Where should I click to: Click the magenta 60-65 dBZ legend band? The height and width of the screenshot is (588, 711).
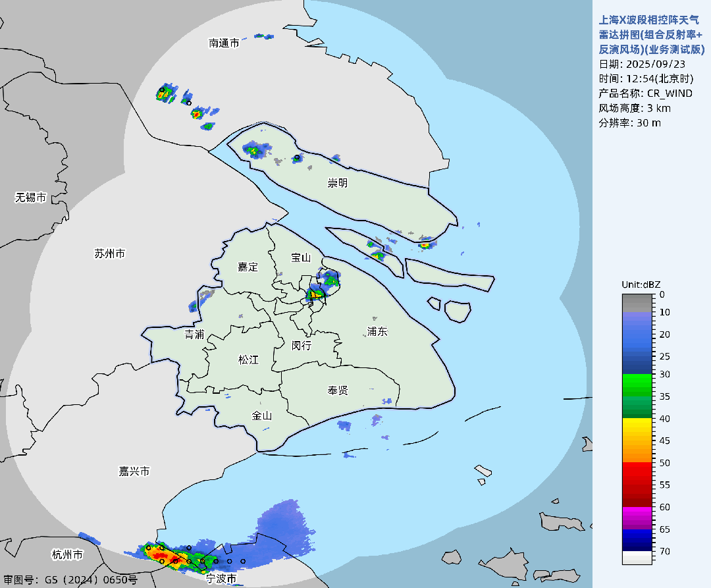pyautogui.click(x=637, y=518)
